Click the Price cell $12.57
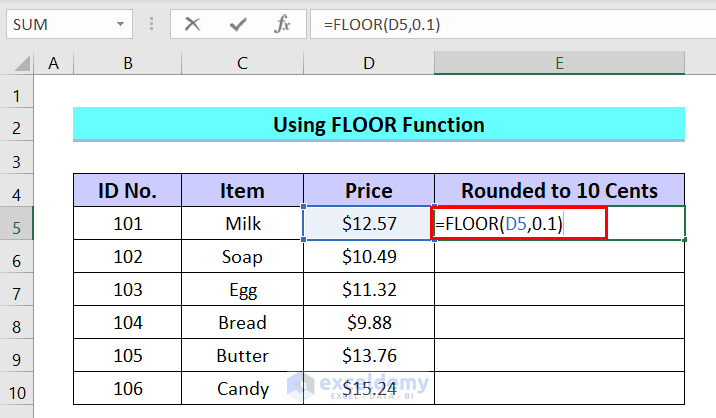Image resolution: width=716 pixels, height=418 pixels. click(369, 224)
